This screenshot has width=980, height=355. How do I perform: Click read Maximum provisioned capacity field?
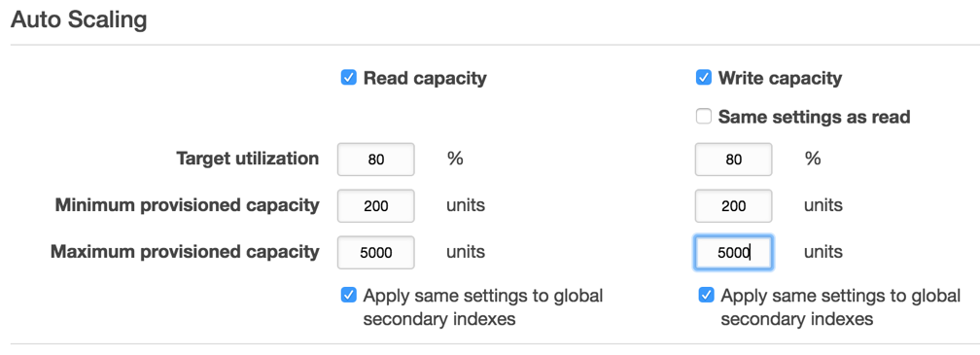coord(375,253)
